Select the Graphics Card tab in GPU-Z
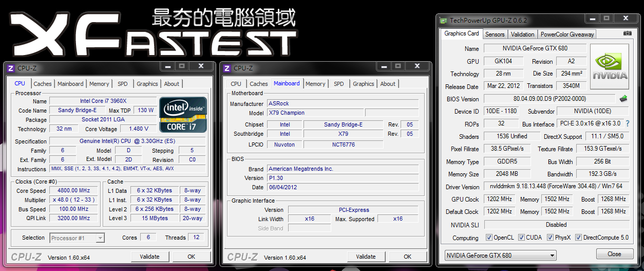 462,33
